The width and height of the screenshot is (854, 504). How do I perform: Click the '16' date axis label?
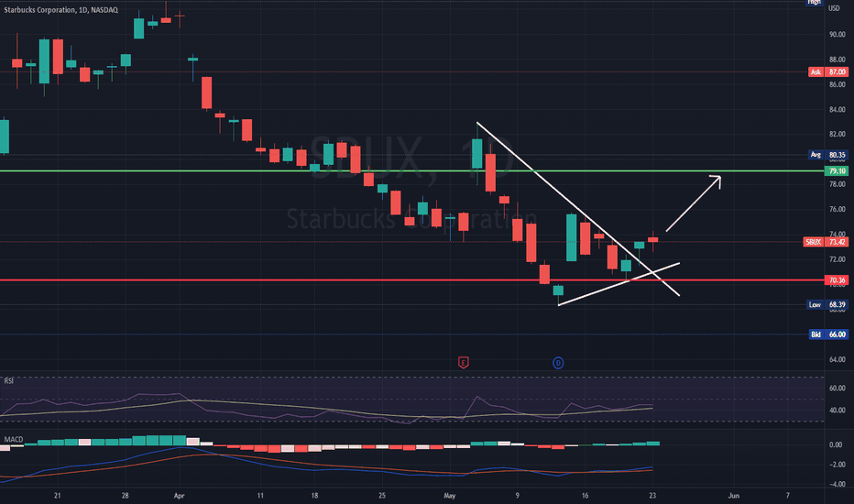coord(585,496)
